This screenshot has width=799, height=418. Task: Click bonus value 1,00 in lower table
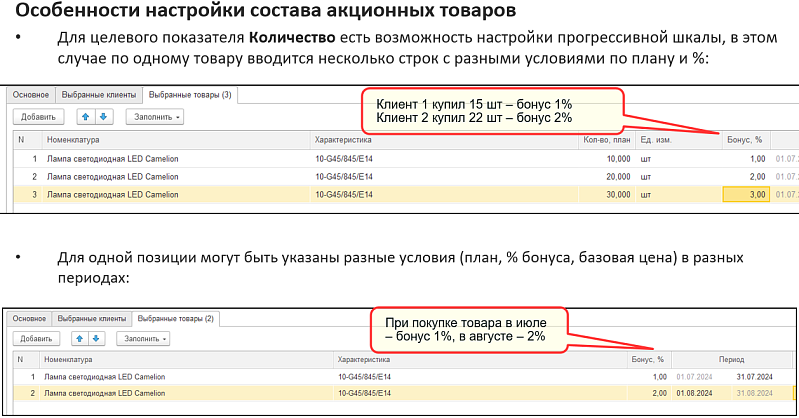[659, 377]
